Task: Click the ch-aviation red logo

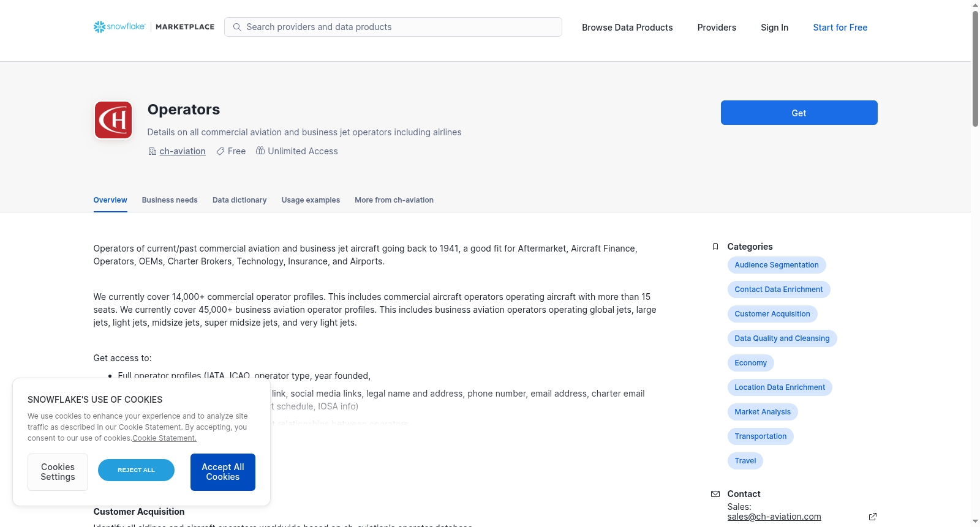Action: [x=113, y=120]
